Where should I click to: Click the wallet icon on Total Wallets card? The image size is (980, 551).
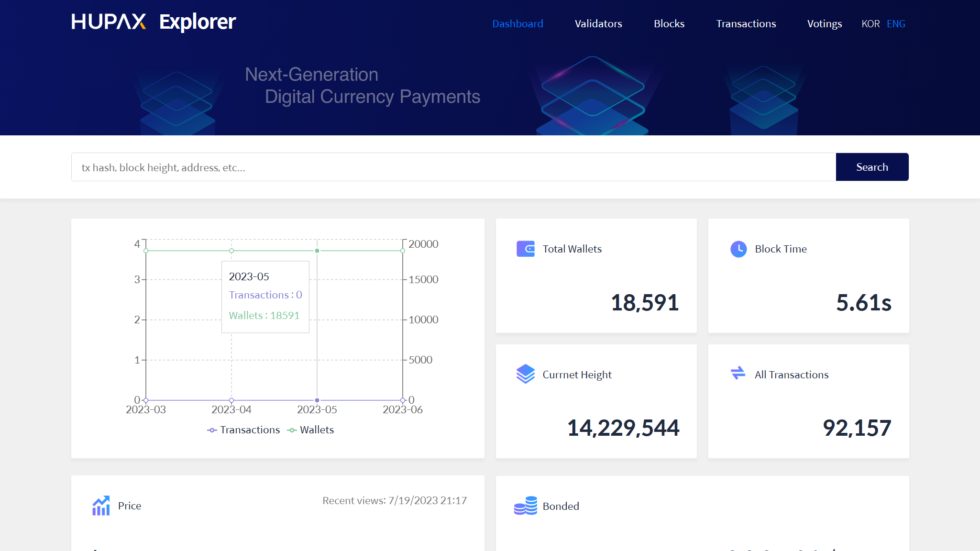(526, 249)
